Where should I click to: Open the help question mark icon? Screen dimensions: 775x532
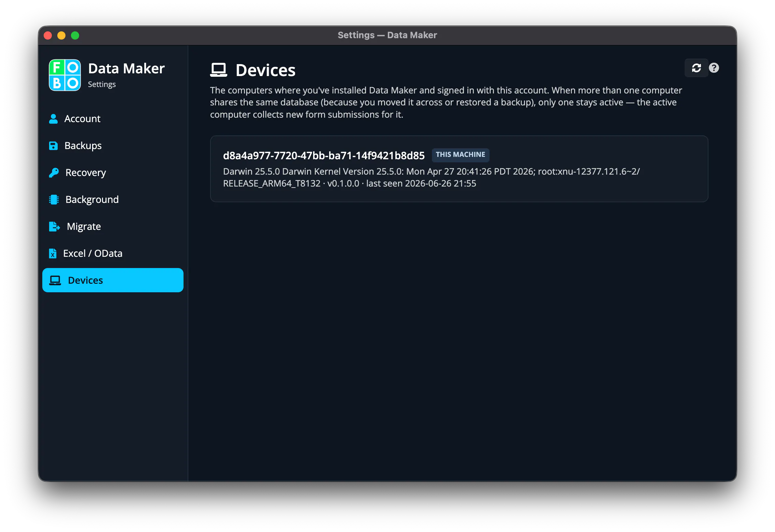[714, 68]
